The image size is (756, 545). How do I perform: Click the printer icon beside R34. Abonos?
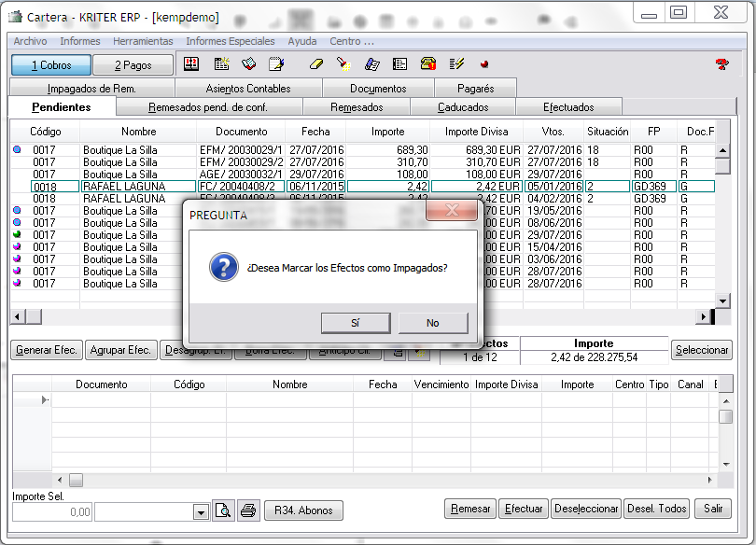click(248, 510)
